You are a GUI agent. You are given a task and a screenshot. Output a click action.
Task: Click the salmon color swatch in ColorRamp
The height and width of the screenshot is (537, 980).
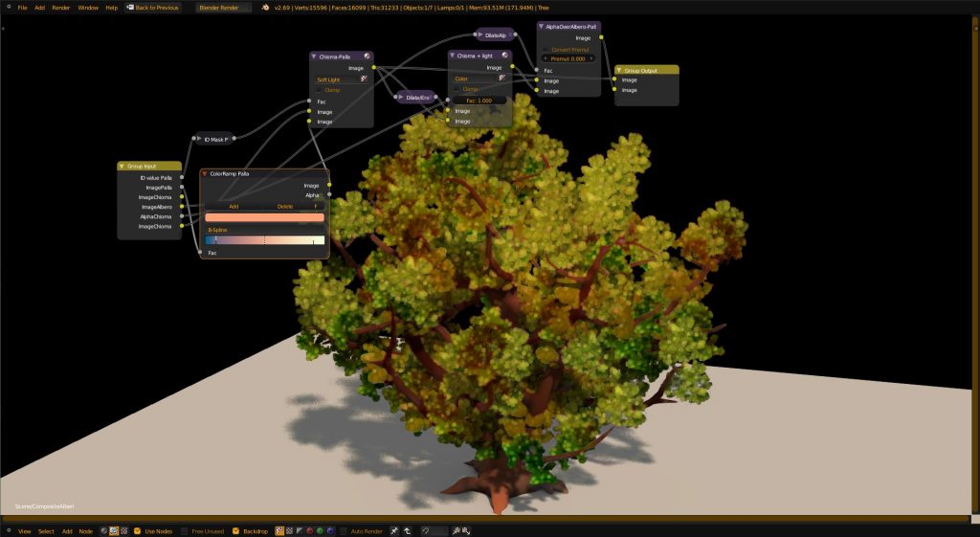click(x=264, y=217)
